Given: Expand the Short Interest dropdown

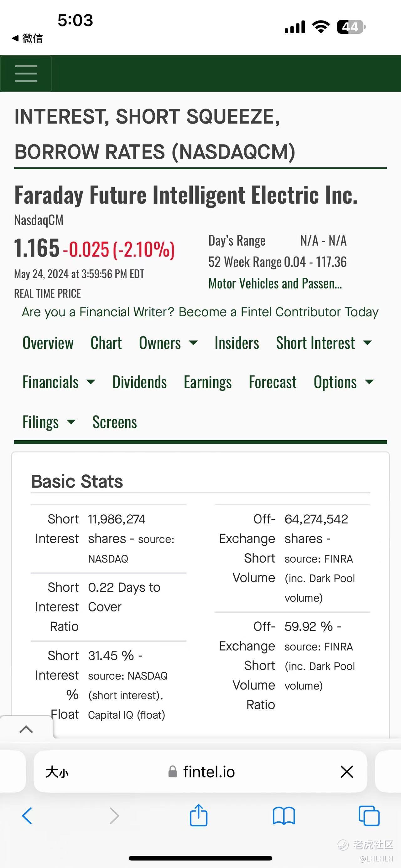Looking at the screenshot, I should coord(323,343).
